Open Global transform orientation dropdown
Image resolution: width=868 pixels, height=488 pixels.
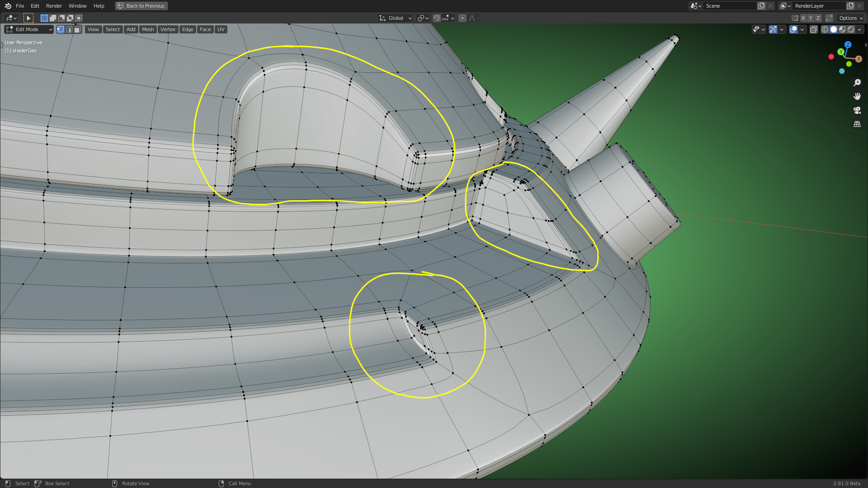point(396,18)
